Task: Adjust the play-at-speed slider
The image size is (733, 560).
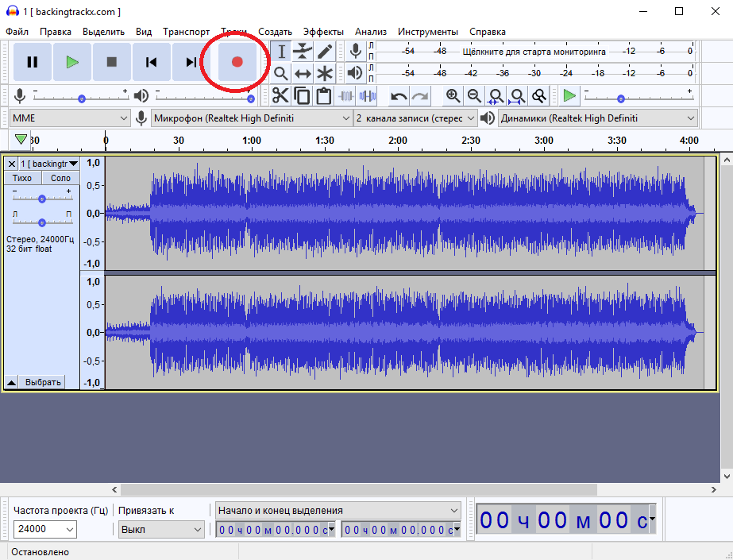Action: click(x=621, y=98)
